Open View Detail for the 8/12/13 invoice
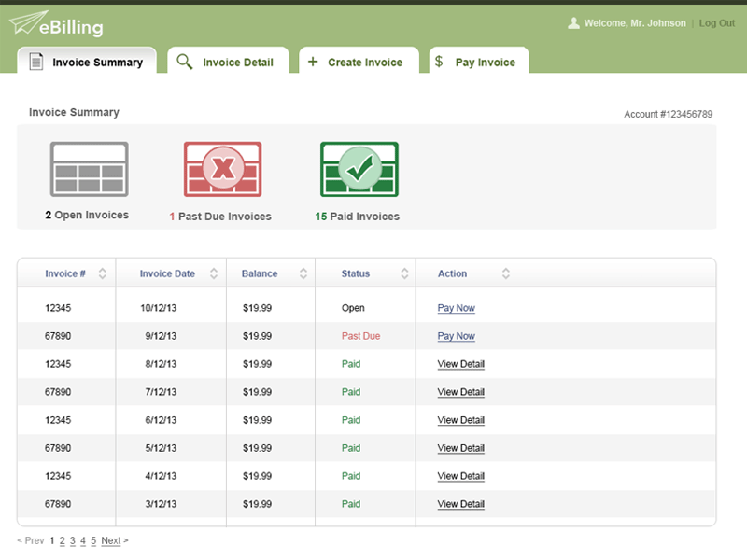 pyautogui.click(x=459, y=364)
